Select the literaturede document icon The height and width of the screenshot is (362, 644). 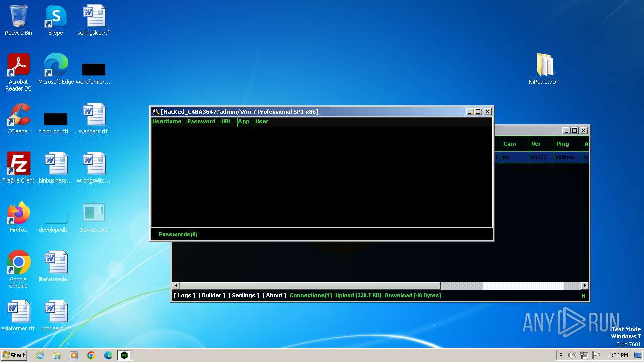56,266
